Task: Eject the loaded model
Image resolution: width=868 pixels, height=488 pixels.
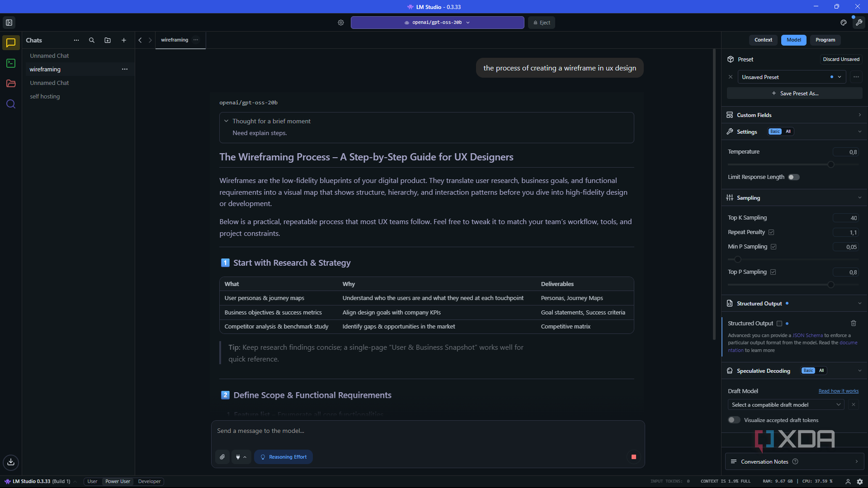Action: (541, 23)
